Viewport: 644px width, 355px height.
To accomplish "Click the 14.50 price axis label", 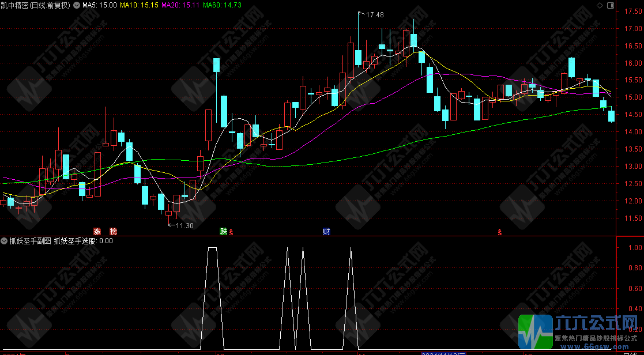I will (x=632, y=115).
